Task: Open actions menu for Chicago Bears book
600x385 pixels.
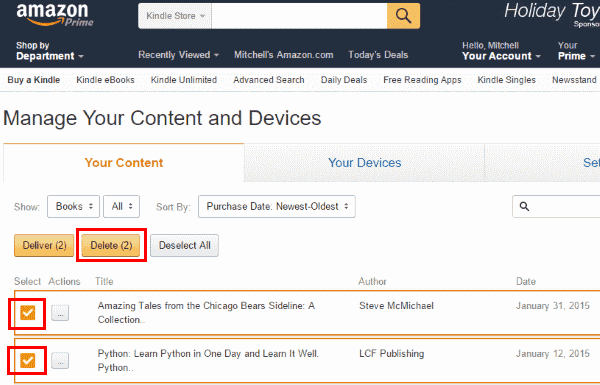Action: (60, 313)
